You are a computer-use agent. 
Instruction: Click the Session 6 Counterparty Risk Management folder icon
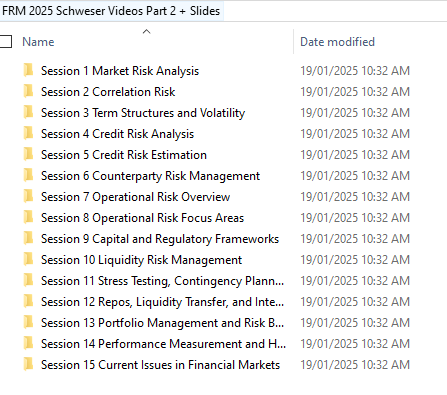(x=29, y=175)
